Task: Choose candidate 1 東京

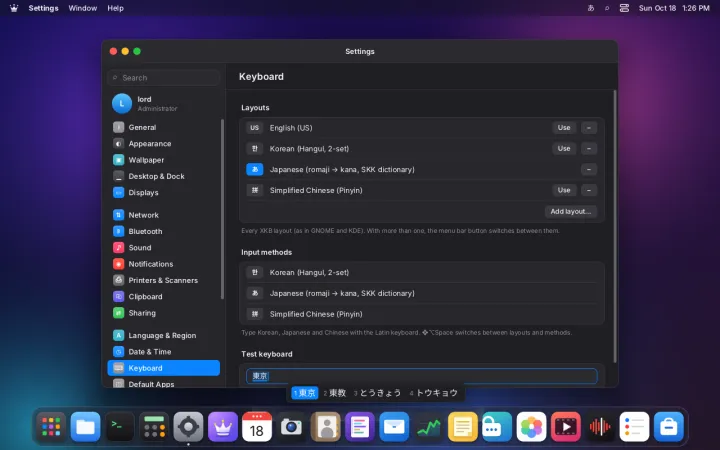Action: coord(305,393)
